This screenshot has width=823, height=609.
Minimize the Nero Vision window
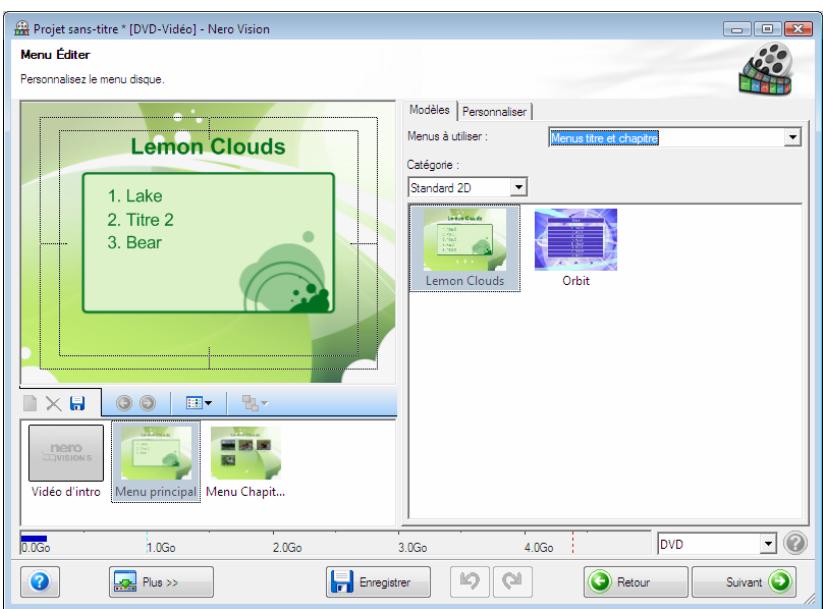coord(737,28)
